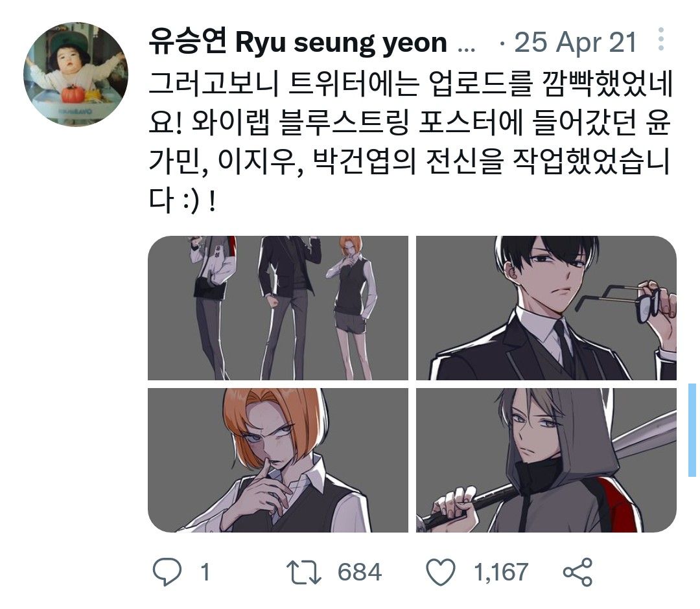Viewport: 700px width, 609px height.
Task: Share the tweet via share icon
Action: (577, 572)
